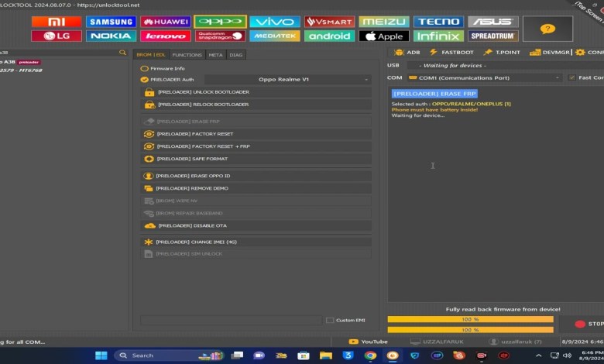Click the search magnifier in model list
This screenshot has height=364, width=604.
click(122, 53)
